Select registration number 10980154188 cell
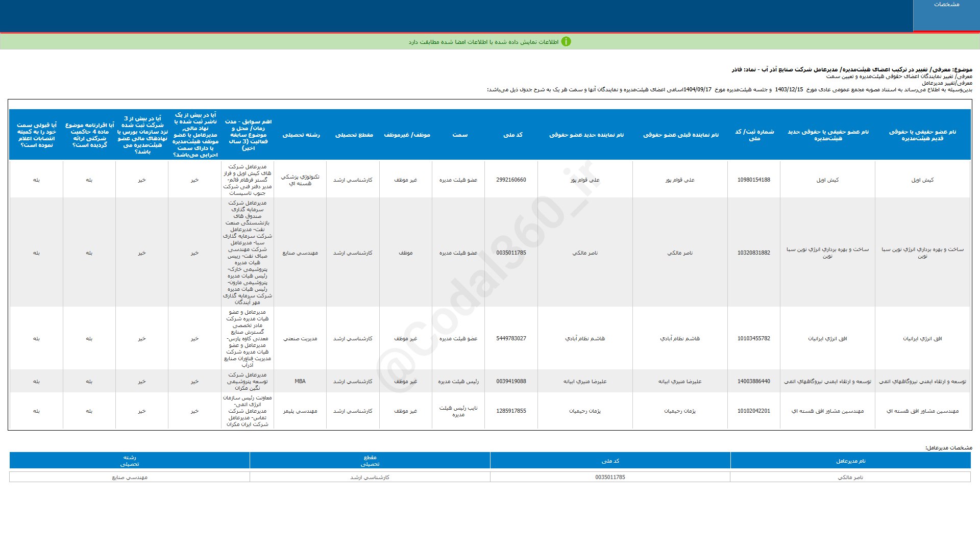The height and width of the screenshot is (551, 980). tap(753, 180)
